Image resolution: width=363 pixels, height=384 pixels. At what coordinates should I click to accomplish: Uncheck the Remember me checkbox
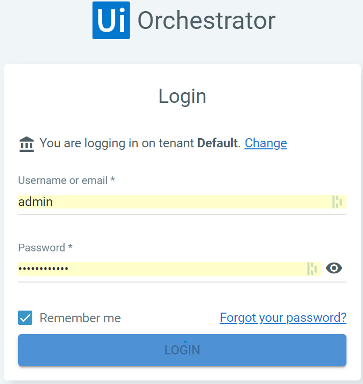click(25, 318)
